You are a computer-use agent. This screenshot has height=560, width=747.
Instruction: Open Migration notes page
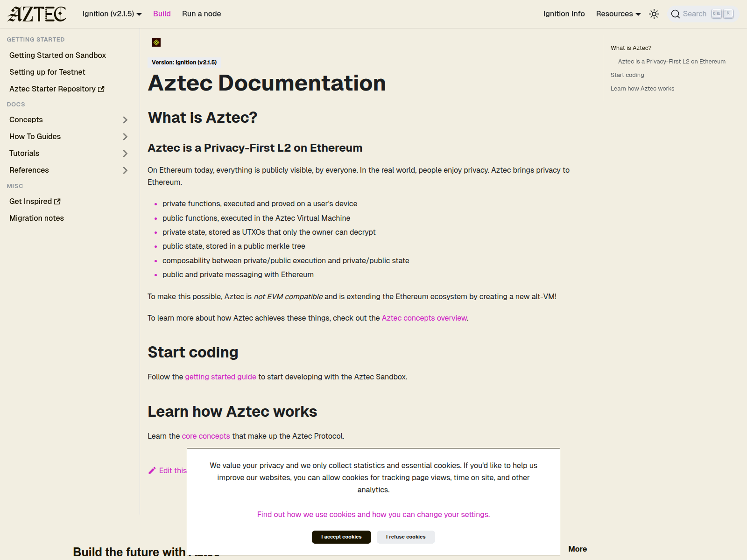(36, 218)
